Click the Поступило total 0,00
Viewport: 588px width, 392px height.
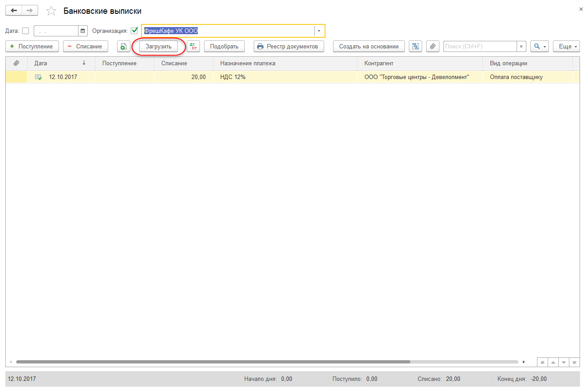pyautogui.click(x=372, y=379)
